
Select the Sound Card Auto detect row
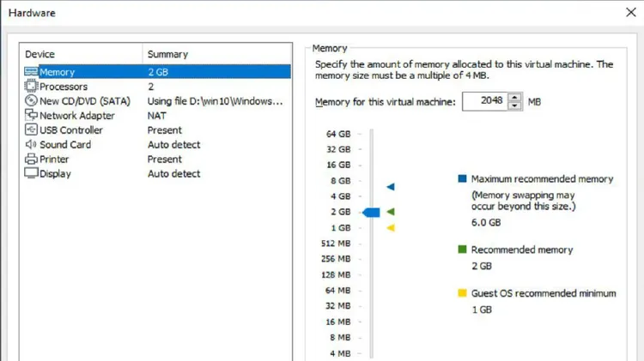point(157,144)
